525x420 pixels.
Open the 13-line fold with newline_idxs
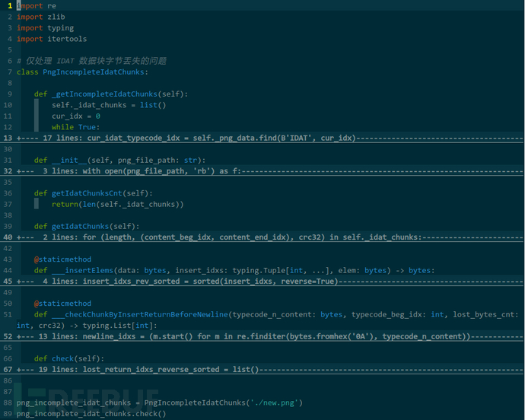(x=262, y=336)
